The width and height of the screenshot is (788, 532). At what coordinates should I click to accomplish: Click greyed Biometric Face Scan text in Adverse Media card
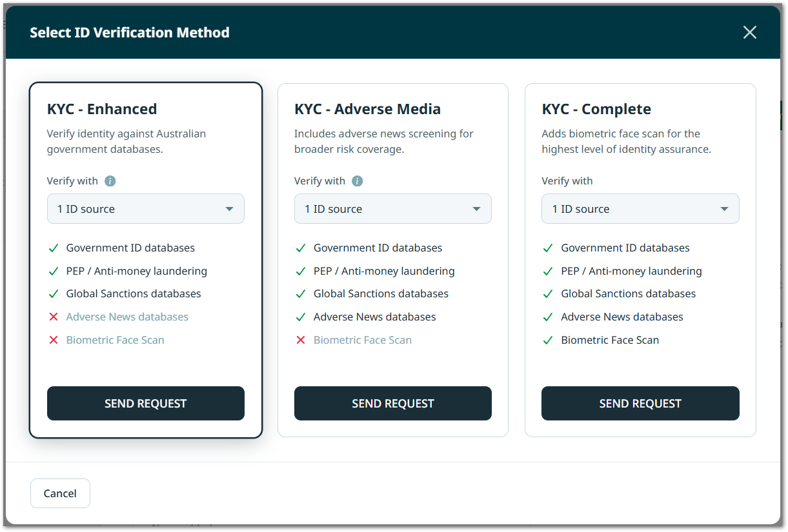363,340
